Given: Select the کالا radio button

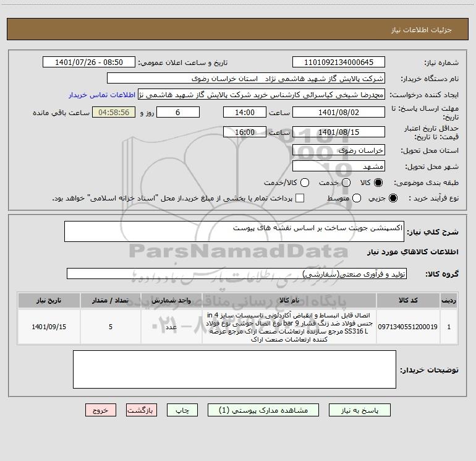Looking at the screenshot, I should pyautogui.click(x=378, y=183).
